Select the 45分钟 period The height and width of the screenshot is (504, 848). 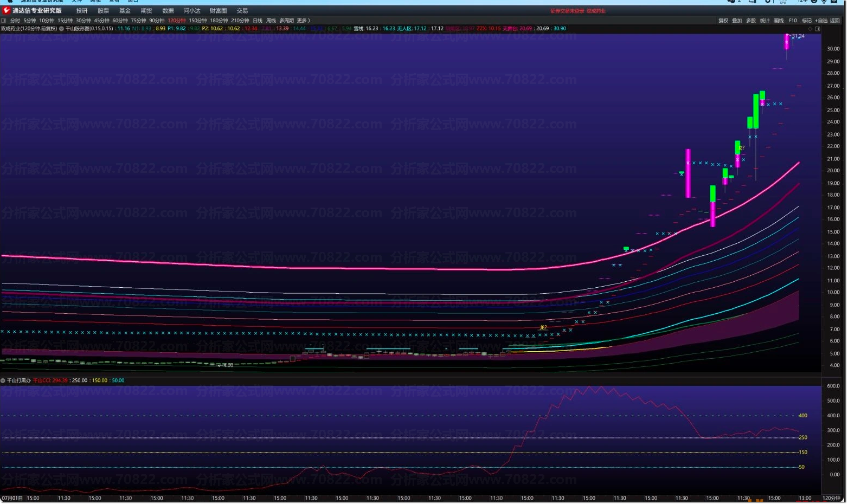pyautogui.click(x=102, y=21)
